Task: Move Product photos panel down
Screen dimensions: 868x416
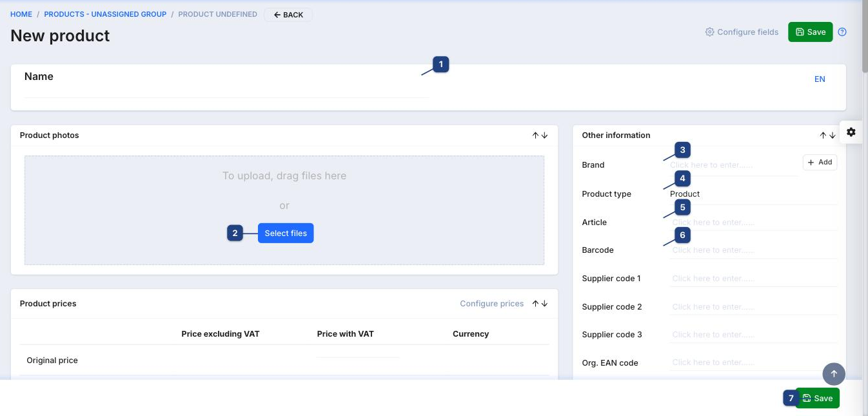Action: pyautogui.click(x=545, y=135)
